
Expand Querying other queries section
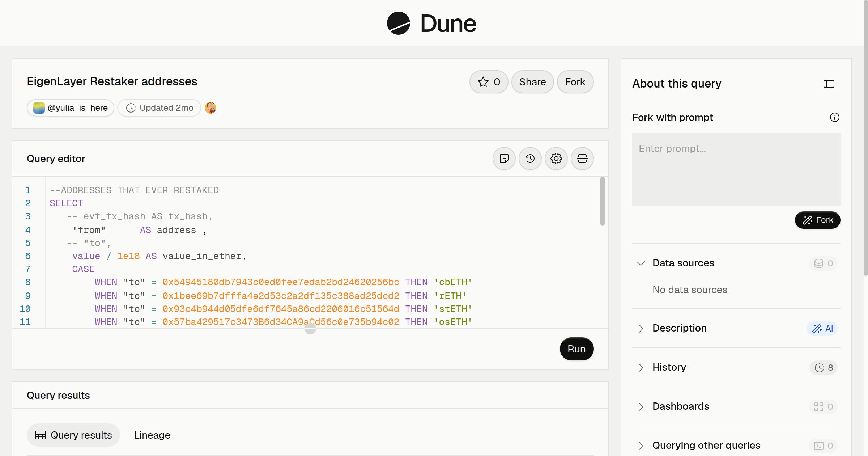[641, 446]
